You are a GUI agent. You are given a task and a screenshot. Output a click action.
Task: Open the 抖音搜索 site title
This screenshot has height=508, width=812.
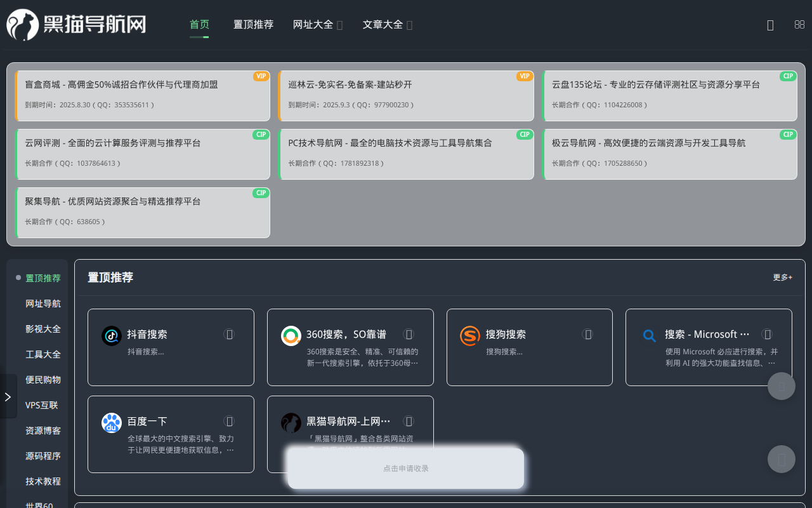pos(147,334)
